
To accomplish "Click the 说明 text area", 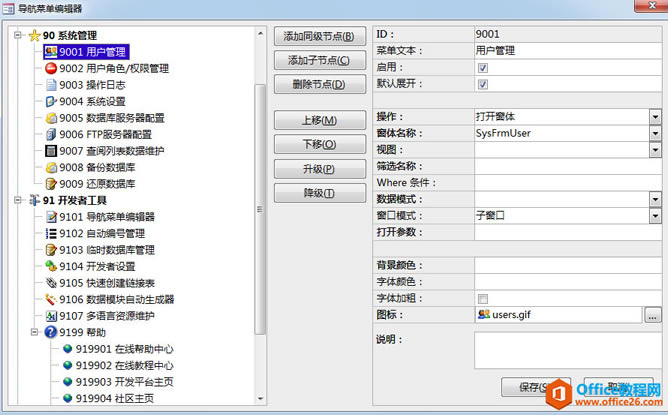I will pyautogui.click(x=568, y=351).
